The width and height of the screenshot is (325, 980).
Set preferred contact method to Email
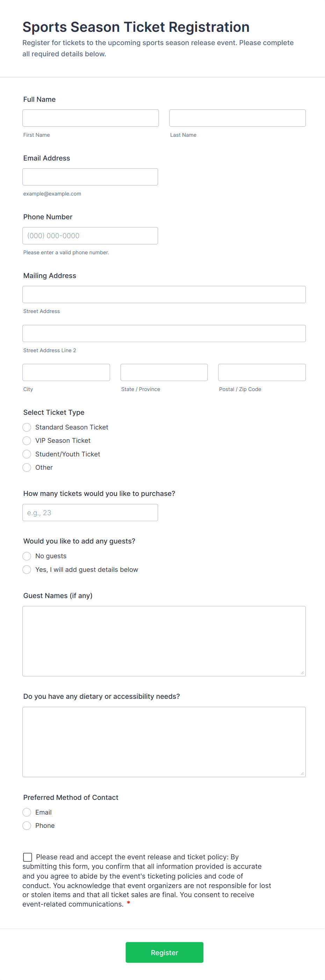[x=27, y=812]
